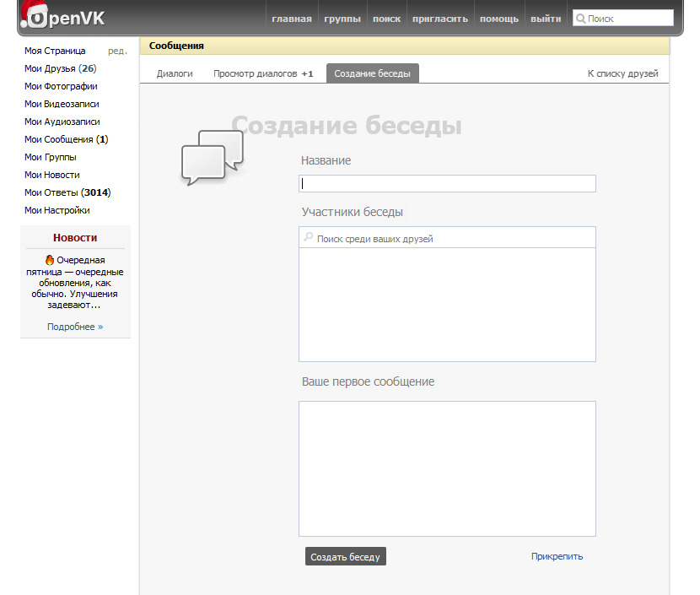This screenshot has width=700, height=595.
Task: Select the Создание беседы tab
Action: point(372,73)
